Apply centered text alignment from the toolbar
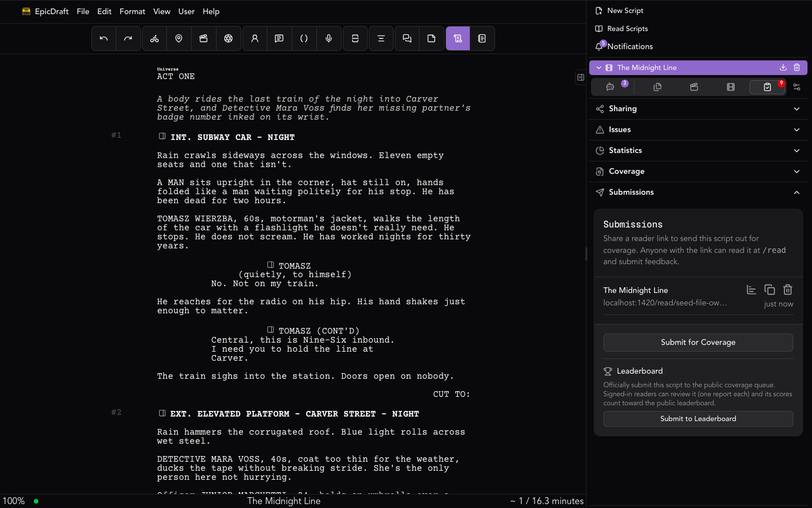Image resolution: width=812 pixels, height=508 pixels. [x=381, y=38]
